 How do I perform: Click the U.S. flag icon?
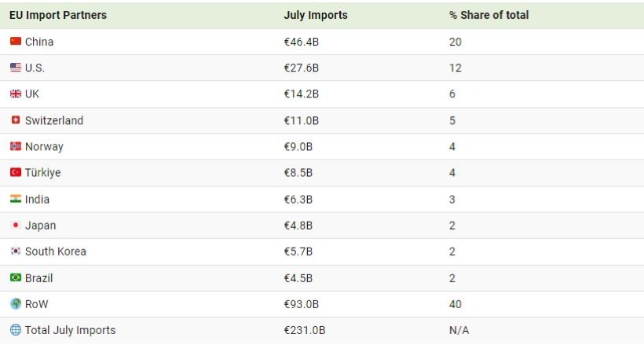[16, 68]
